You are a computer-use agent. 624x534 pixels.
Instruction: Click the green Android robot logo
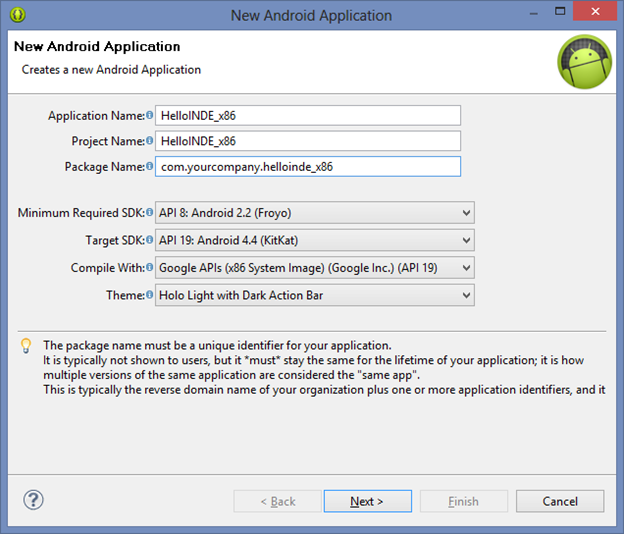(x=584, y=62)
